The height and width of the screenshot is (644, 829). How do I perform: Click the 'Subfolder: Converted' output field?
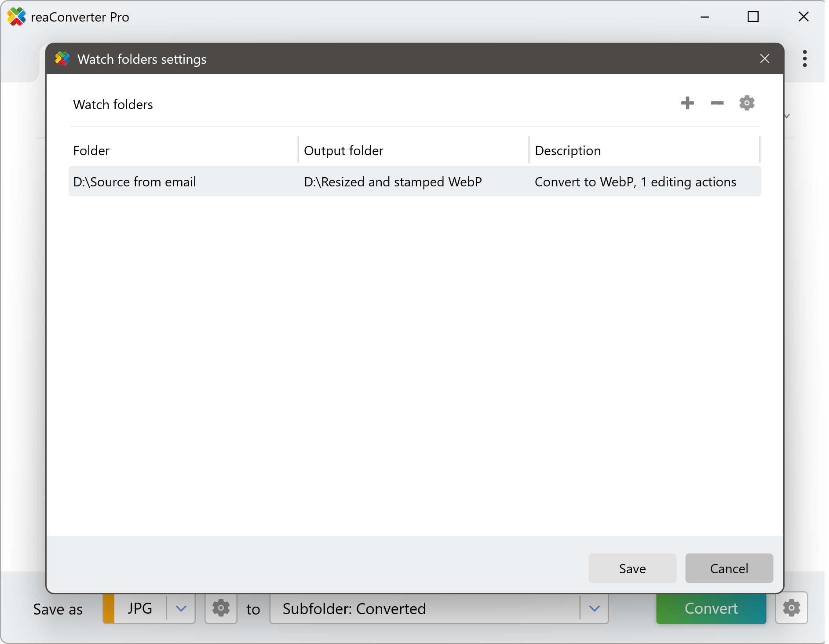click(x=425, y=609)
